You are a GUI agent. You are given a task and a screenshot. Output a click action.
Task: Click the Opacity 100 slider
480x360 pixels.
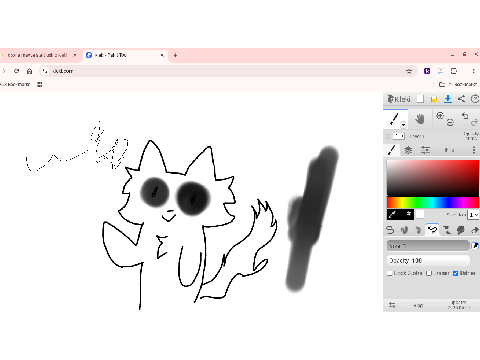pos(428,260)
